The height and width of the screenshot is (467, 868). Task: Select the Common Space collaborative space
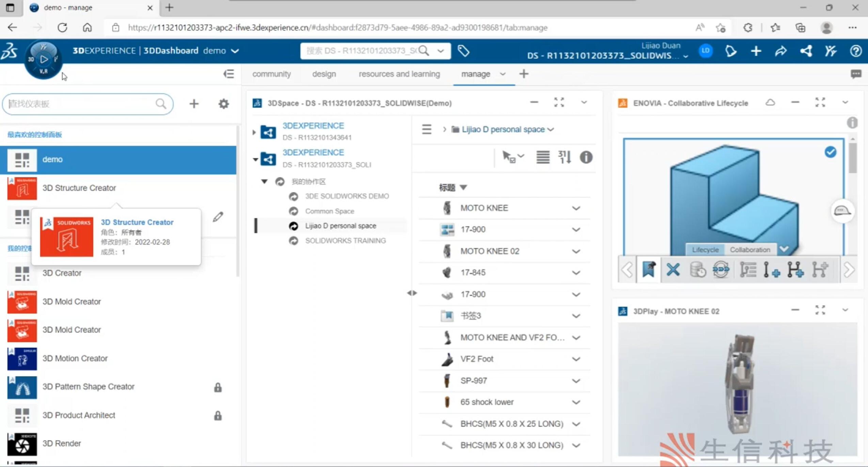pyautogui.click(x=329, y=211)
